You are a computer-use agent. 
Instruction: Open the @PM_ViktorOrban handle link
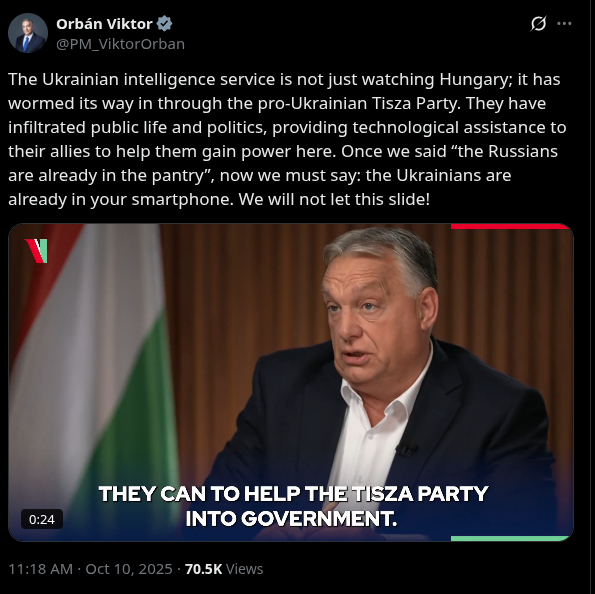pyautogui.click(x=120, y=44)
